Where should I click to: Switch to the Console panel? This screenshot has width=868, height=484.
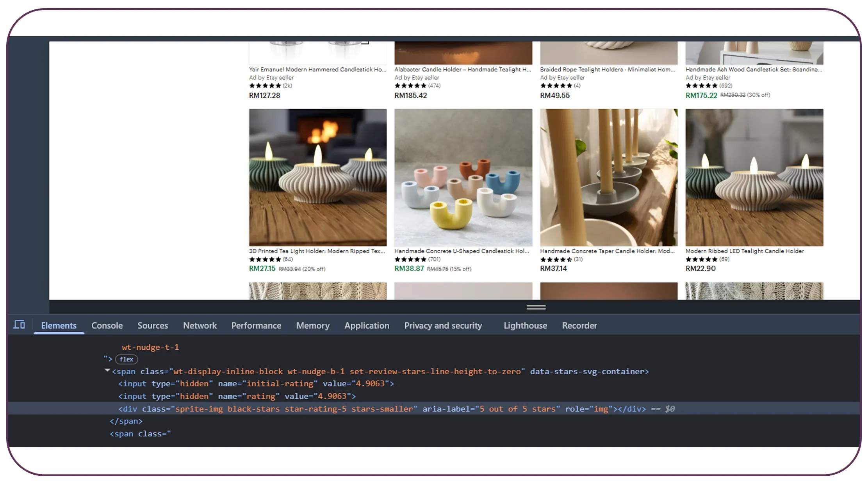coord(107,325)
